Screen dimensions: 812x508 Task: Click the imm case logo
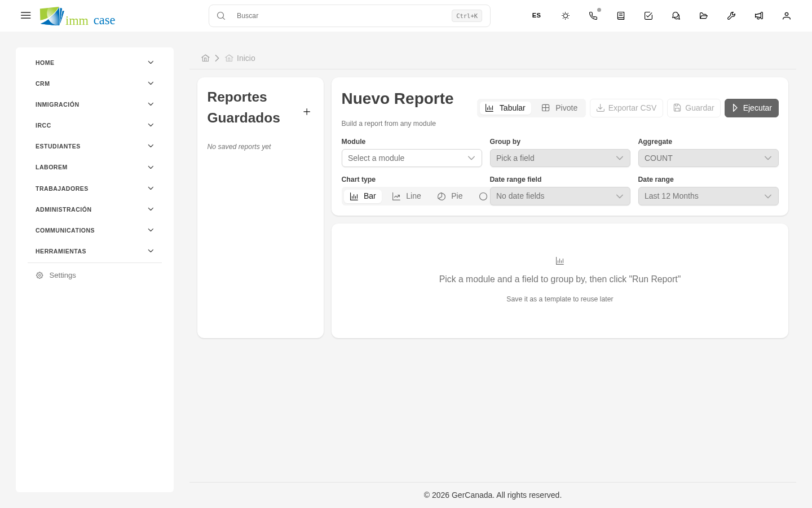(x=77, y=16)
